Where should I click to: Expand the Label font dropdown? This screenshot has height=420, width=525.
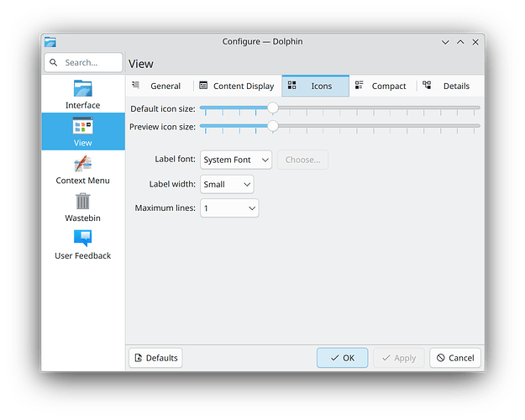[236, 160]
